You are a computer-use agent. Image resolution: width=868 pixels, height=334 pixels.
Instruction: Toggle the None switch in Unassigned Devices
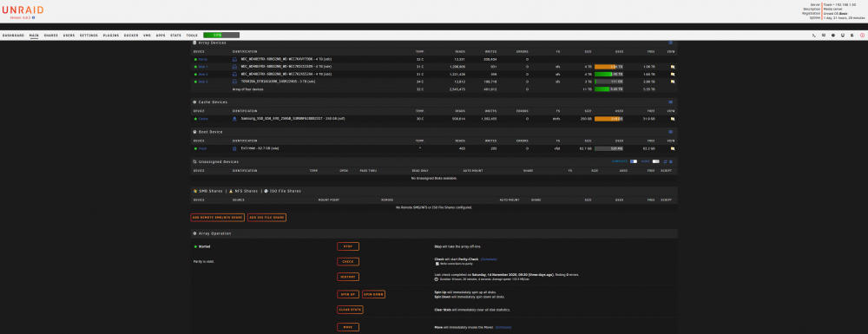coord(655,161)
